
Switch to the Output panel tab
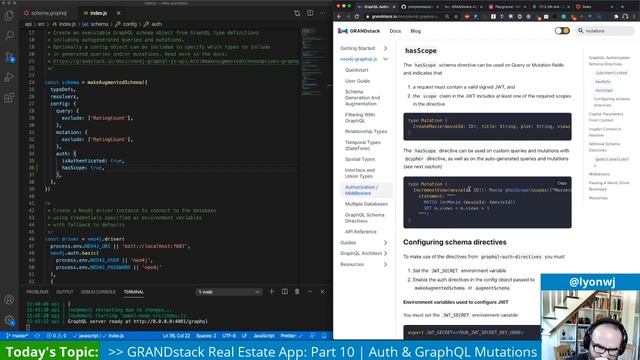(64, 292)
